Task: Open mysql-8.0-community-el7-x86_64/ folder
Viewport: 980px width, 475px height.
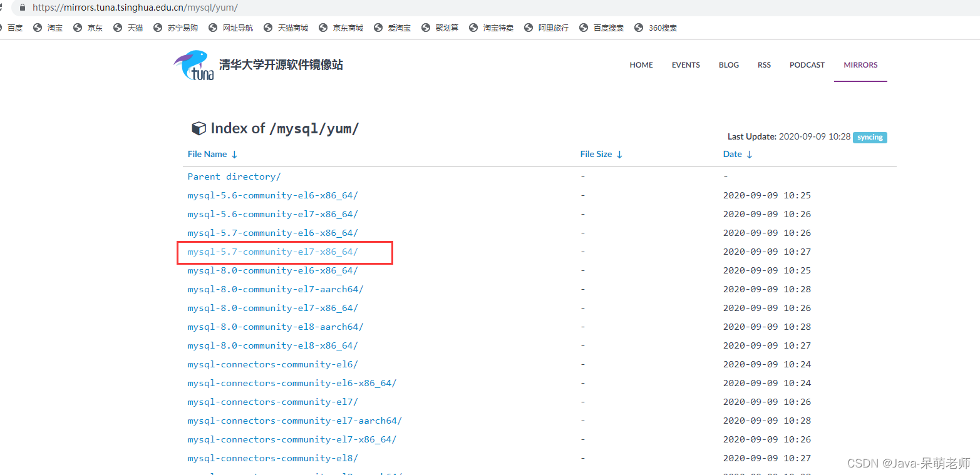Action: (273, 308)
